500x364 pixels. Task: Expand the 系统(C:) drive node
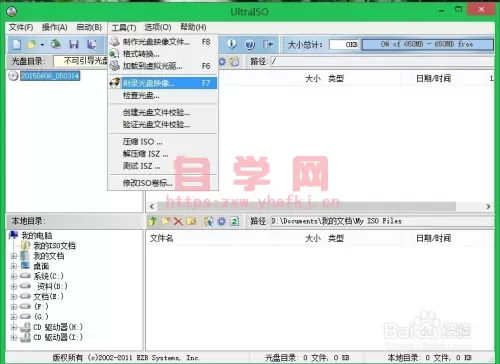(14, 276)
